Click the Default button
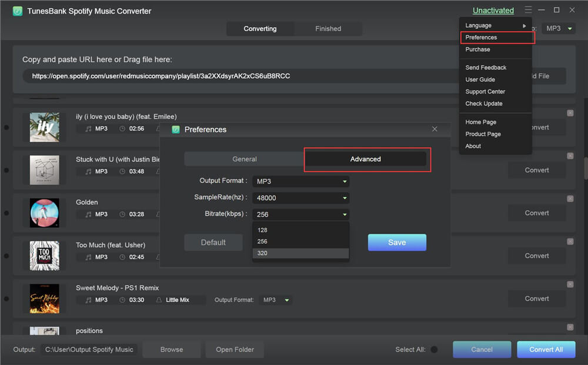 (213, 243)
